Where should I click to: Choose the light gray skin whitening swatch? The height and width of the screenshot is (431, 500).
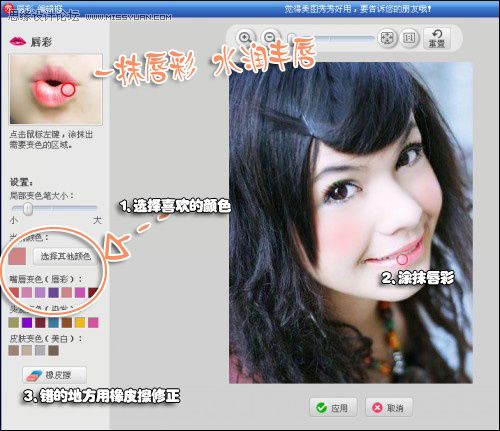point(40,350)
